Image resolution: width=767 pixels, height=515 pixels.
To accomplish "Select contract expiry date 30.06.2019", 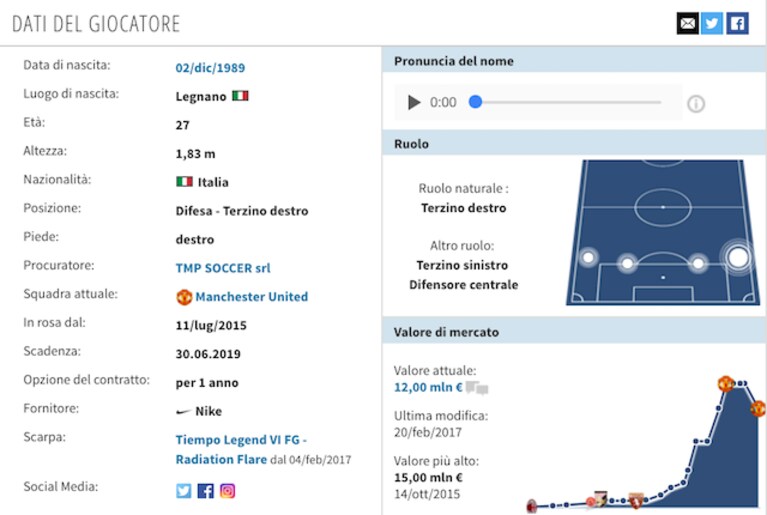I will pos(208,354).
